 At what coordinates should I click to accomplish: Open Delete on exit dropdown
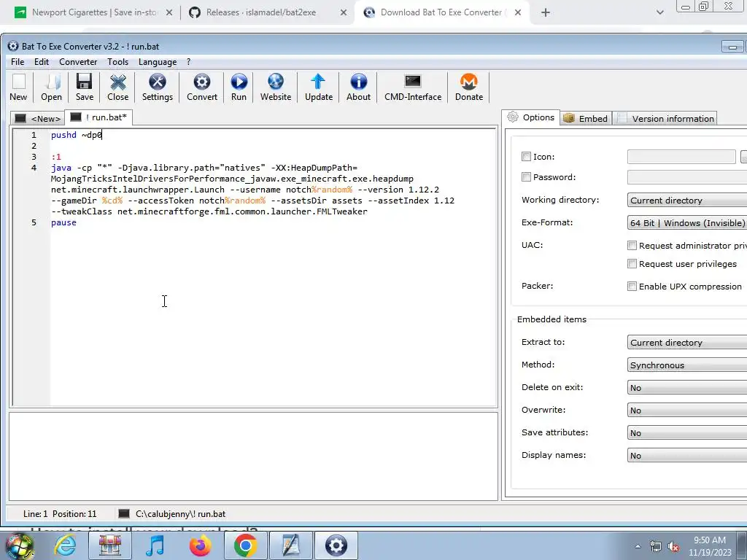point(687,388)
